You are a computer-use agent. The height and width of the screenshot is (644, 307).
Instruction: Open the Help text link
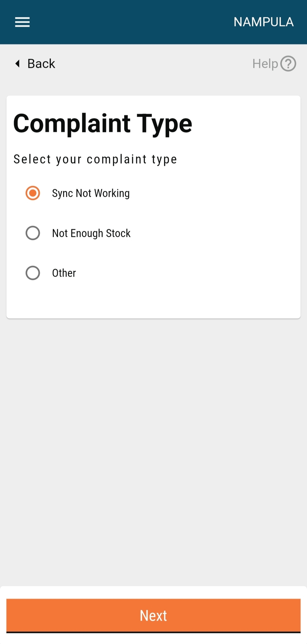(x=265, y=64)
